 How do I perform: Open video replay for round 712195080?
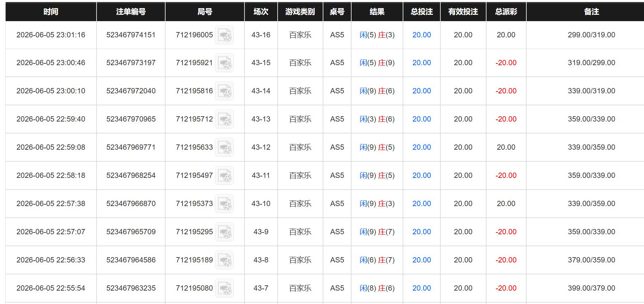224,289
